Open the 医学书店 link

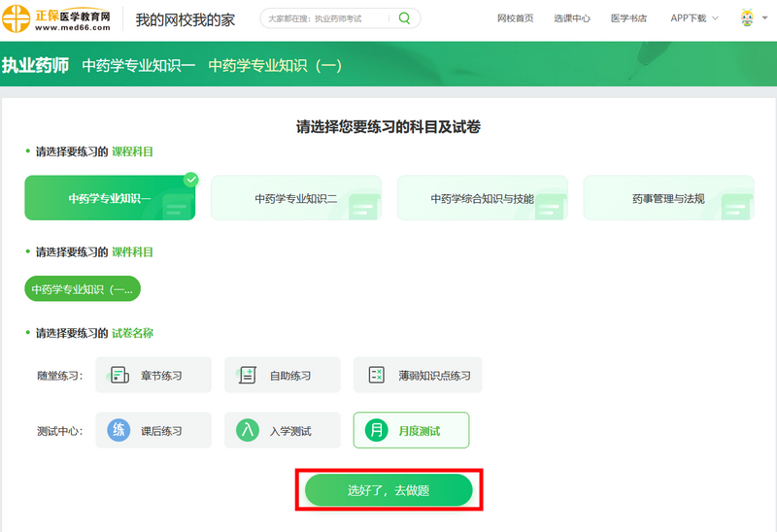point(628,18)
